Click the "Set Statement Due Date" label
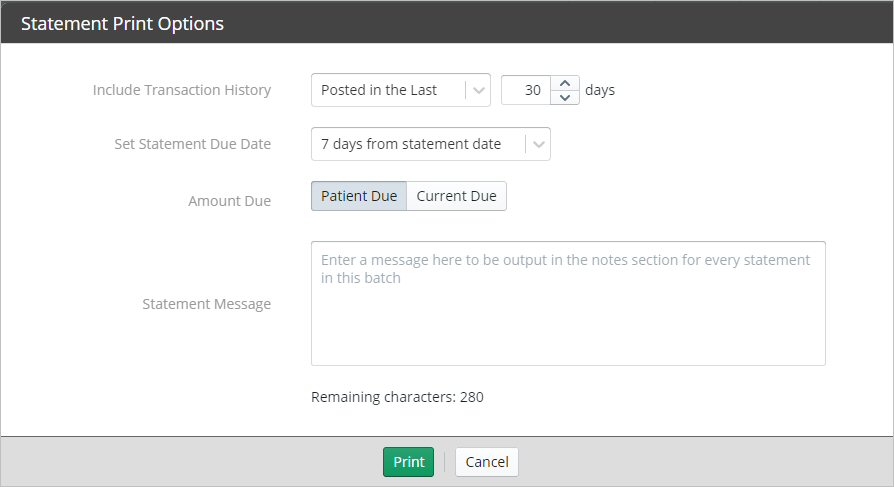The height and width of the screenshot is (487, 894). tap(193, 144)
